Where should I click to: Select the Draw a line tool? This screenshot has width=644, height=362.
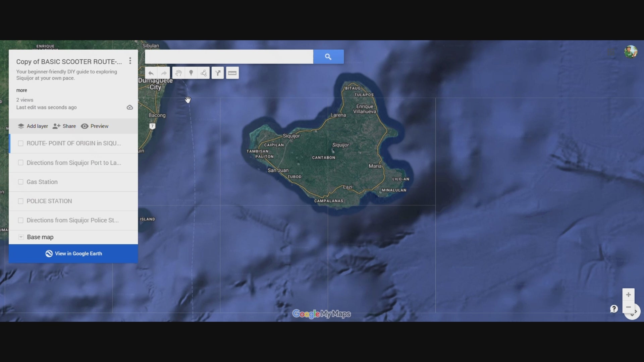[204, 73]
